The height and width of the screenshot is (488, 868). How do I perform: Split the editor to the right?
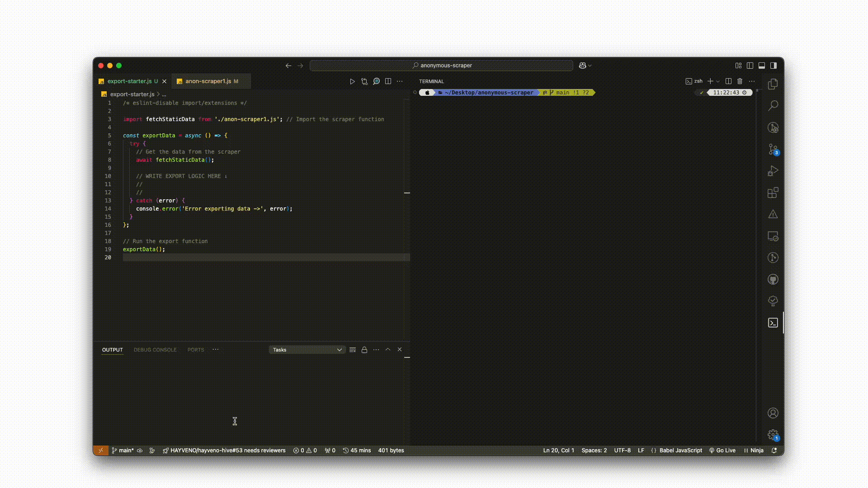[x=388, y=81]
